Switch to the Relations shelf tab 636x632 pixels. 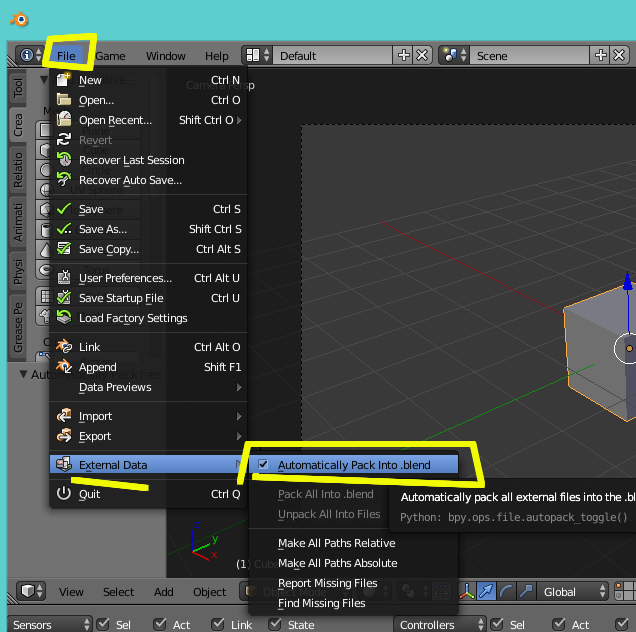pyautogui.click(x=18, y=170)
